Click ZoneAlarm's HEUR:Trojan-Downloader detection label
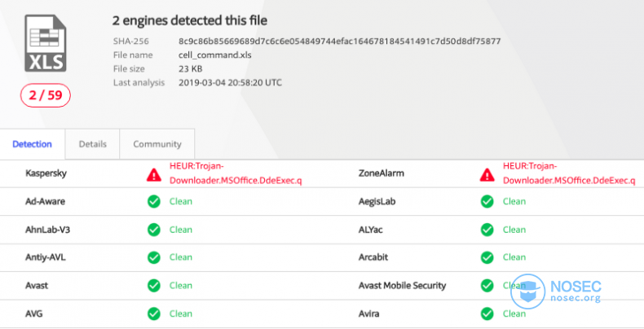 569,173
